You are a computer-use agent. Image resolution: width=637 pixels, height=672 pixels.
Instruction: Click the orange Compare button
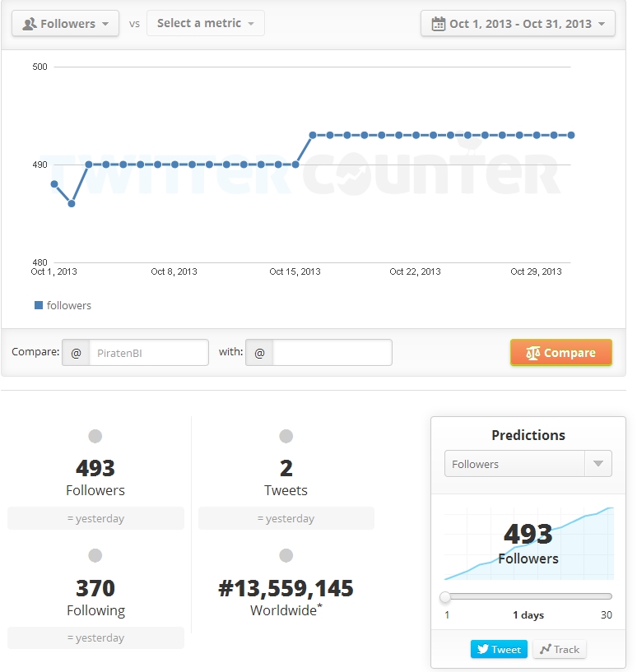coord(560,353)
